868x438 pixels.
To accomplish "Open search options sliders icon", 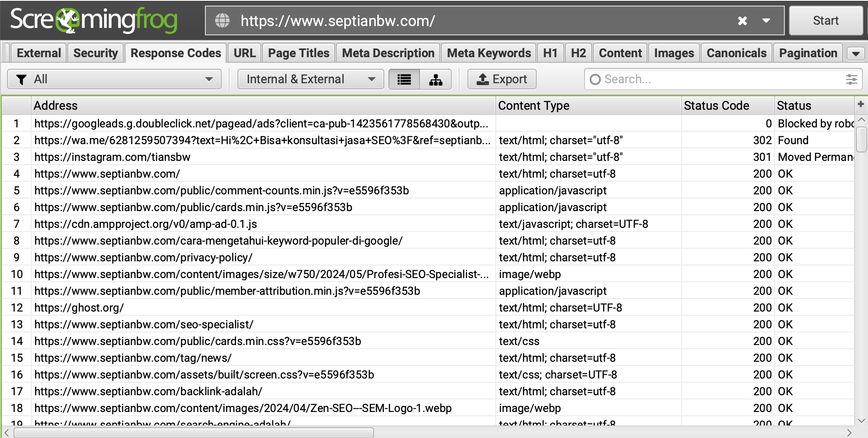I will pos(851,80).
